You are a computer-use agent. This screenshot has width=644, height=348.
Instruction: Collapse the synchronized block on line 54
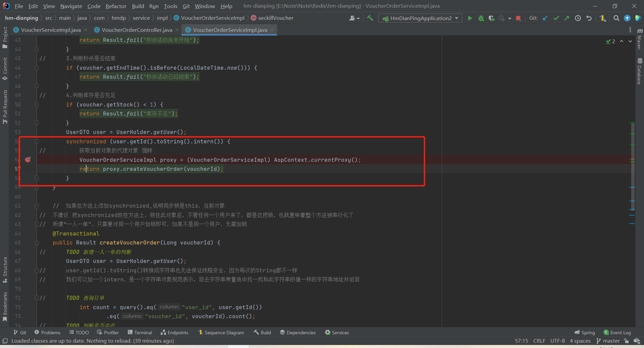[37, 141]
